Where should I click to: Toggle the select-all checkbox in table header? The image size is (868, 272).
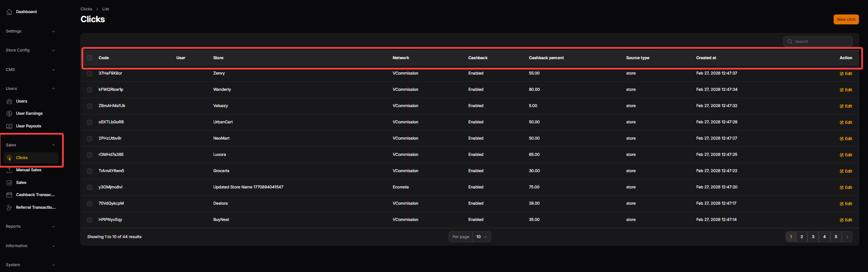90,58
